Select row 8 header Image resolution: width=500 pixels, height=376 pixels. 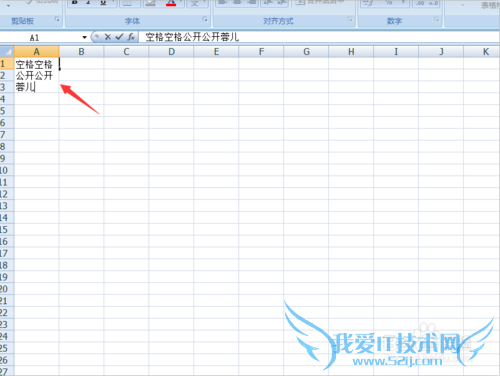pyautogui.click(x=7, y=146)
